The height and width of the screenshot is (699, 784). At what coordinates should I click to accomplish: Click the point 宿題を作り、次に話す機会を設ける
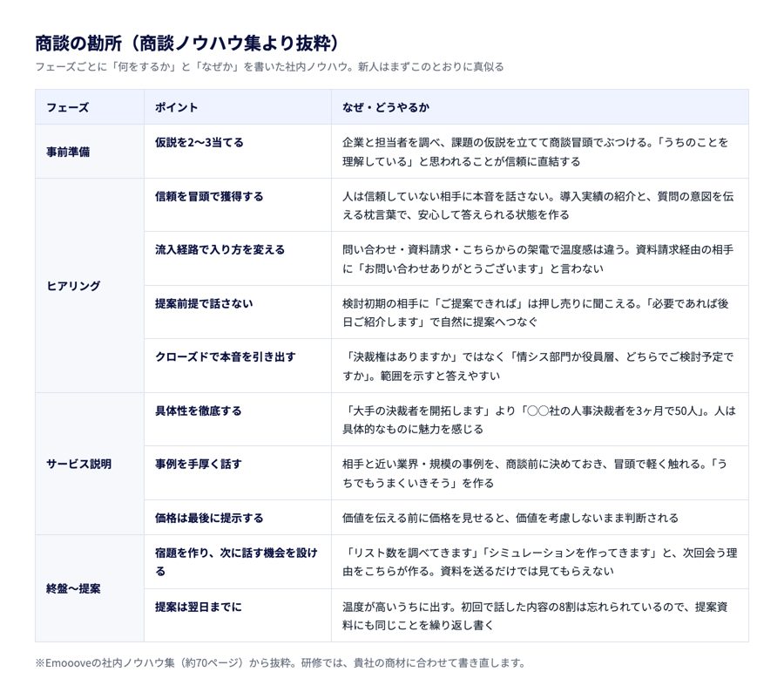(x=236, y=562)
